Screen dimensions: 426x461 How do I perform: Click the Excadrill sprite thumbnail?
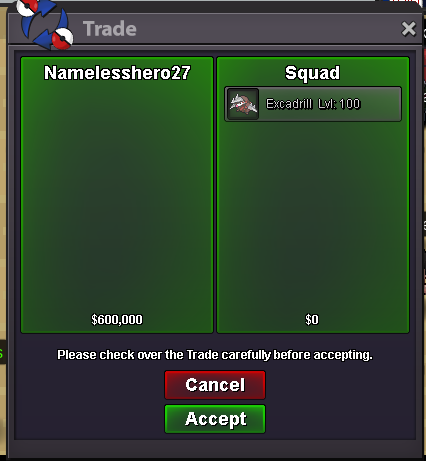click(x=243, y=104)
